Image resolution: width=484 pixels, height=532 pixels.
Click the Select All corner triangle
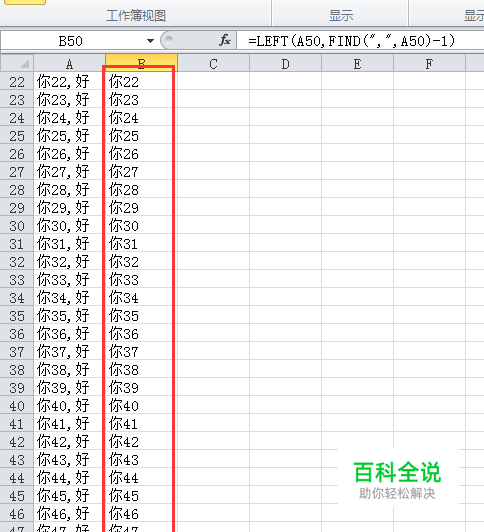17,63
